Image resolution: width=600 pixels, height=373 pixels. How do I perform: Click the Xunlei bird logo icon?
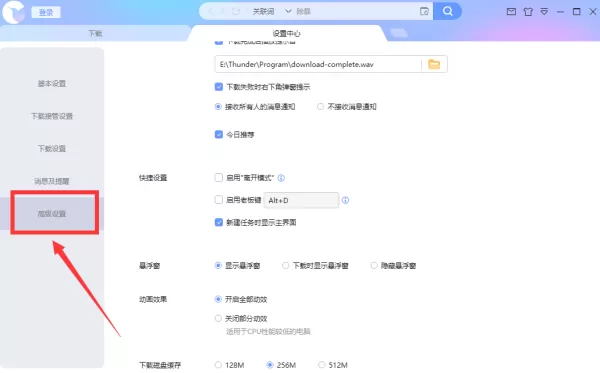[14, 12]
